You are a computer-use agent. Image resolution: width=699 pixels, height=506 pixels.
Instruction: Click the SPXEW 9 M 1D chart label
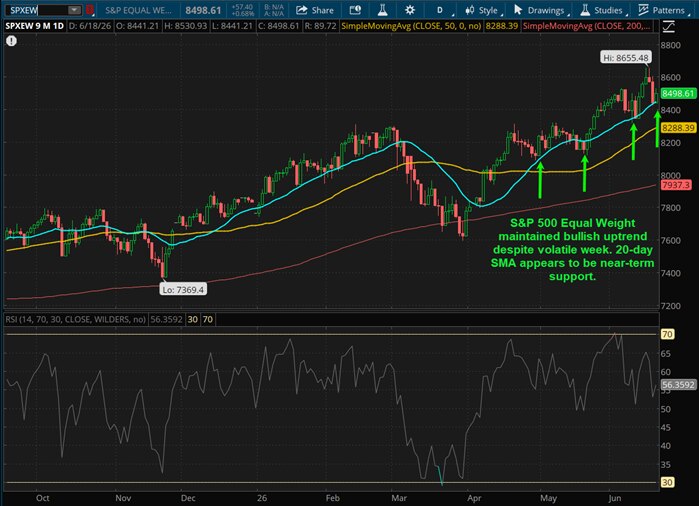(34, 26)
